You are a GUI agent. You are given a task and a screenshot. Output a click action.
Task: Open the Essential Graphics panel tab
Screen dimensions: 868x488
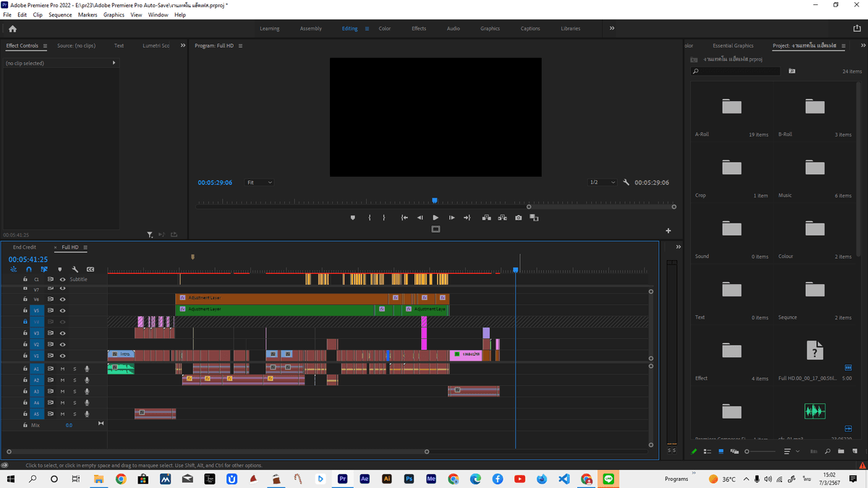(733, 46)
